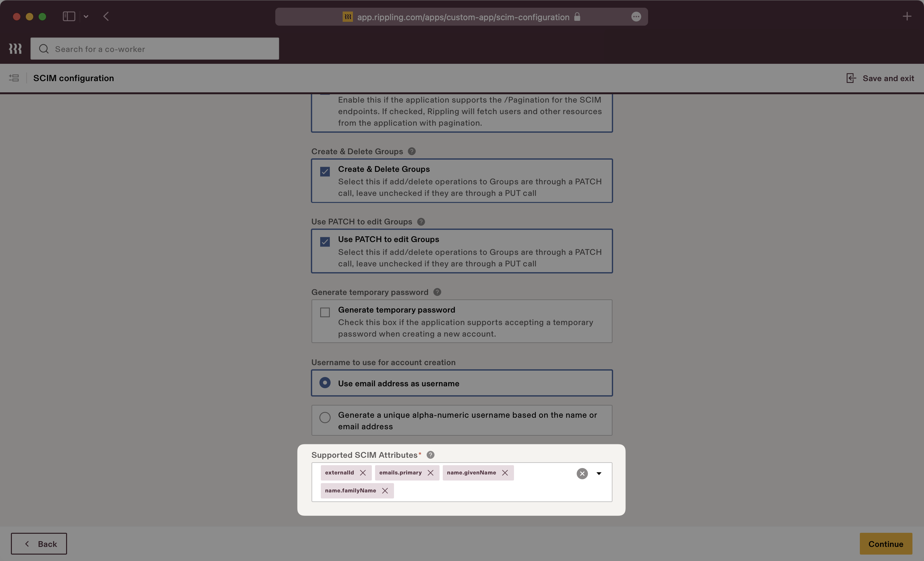This screenshot has width=924, height=561.
Task: Click the browser address bar
Action: pos(462,17)
